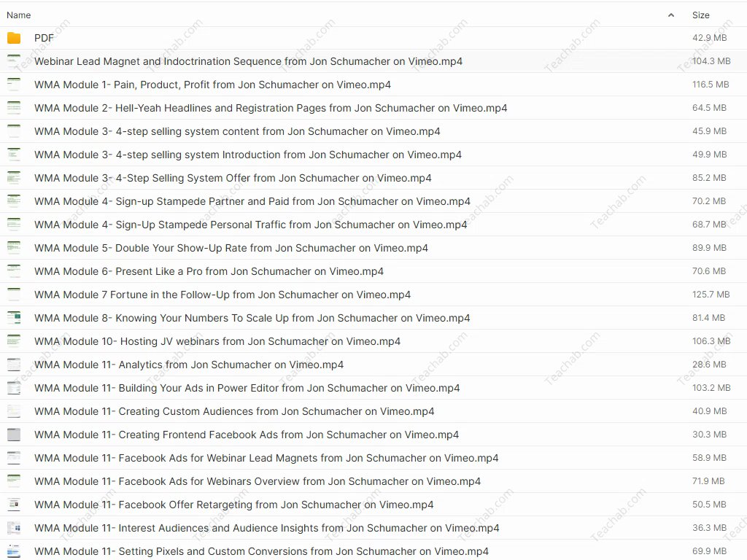Select Sign-Up Stampede Personal Traffic icon
The width and height of the screenshot is (747, 560).
14,225
